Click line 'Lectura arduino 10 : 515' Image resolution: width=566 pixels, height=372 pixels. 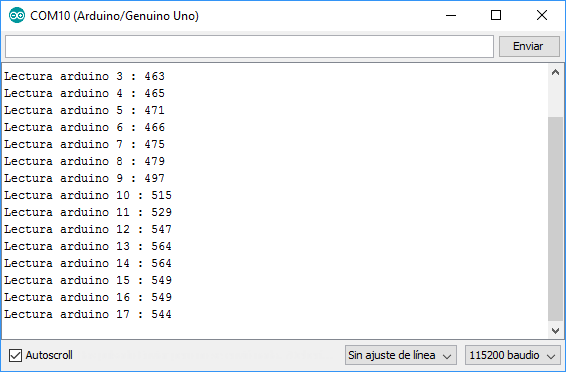coord(88,195)
